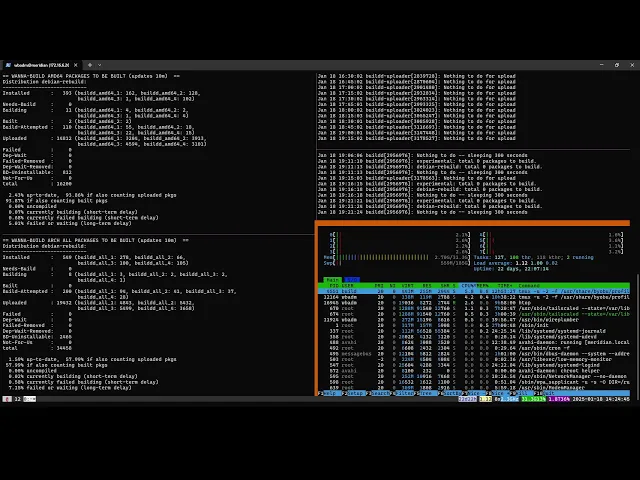Select the NetworkManager process row

474,376
